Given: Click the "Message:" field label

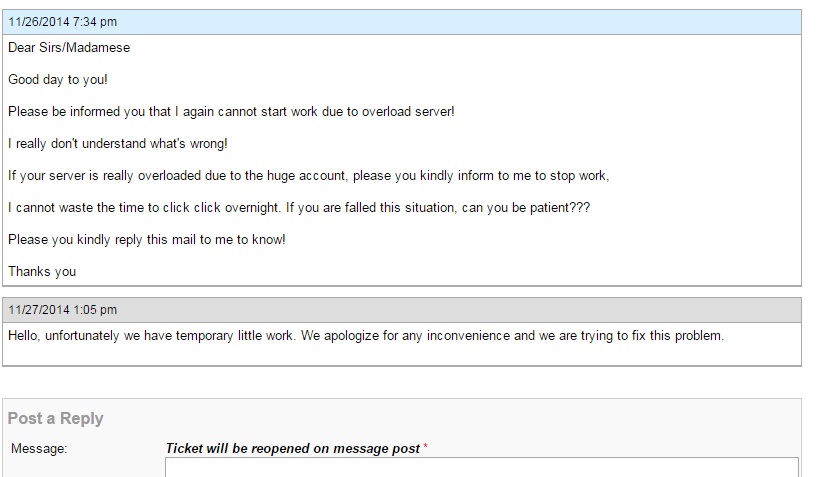Looking at the screenshot, I should click(x=39, y=449).
